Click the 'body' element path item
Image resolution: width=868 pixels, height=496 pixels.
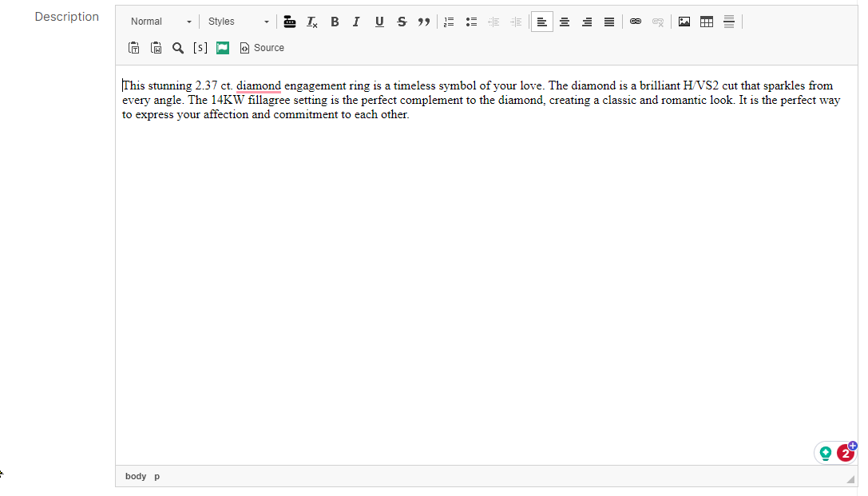136,476
